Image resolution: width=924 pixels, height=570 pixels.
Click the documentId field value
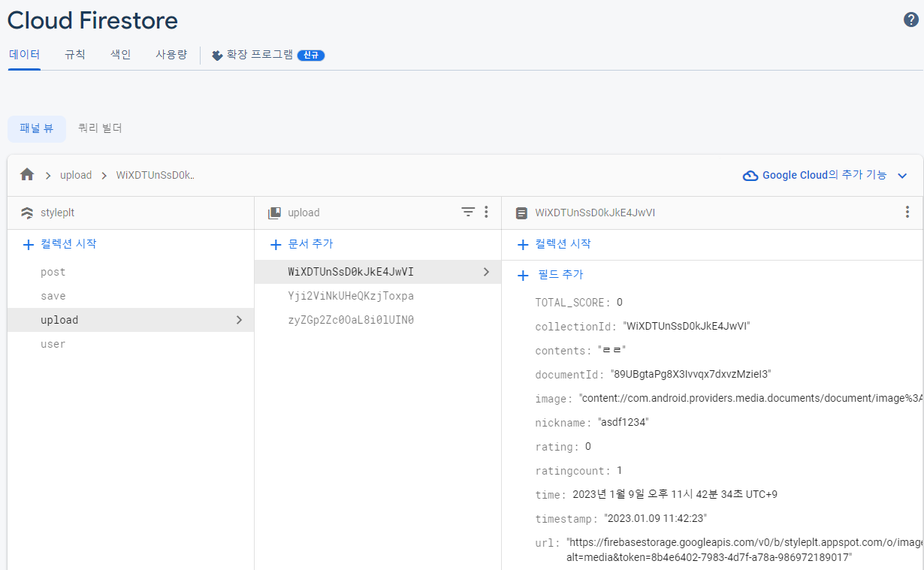691,375
